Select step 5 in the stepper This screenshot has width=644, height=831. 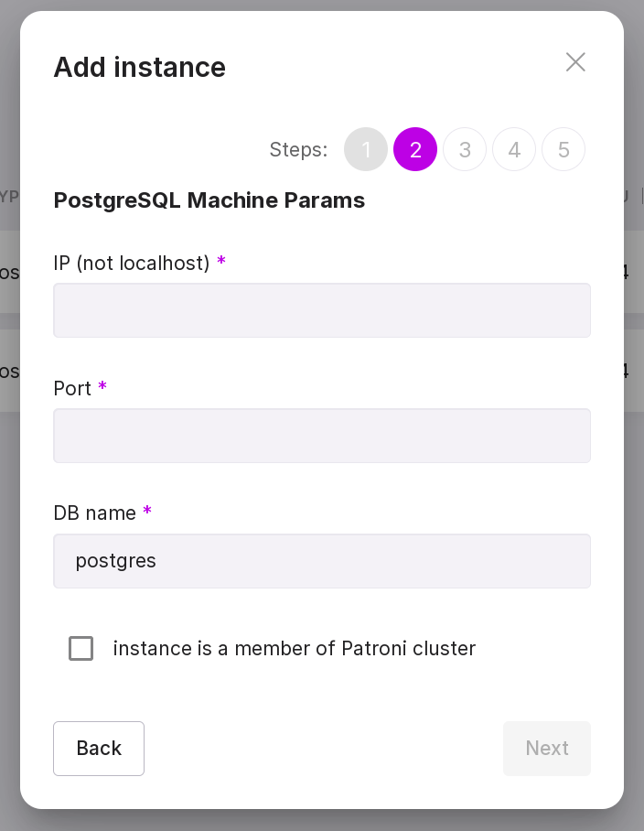click(563, 149)
